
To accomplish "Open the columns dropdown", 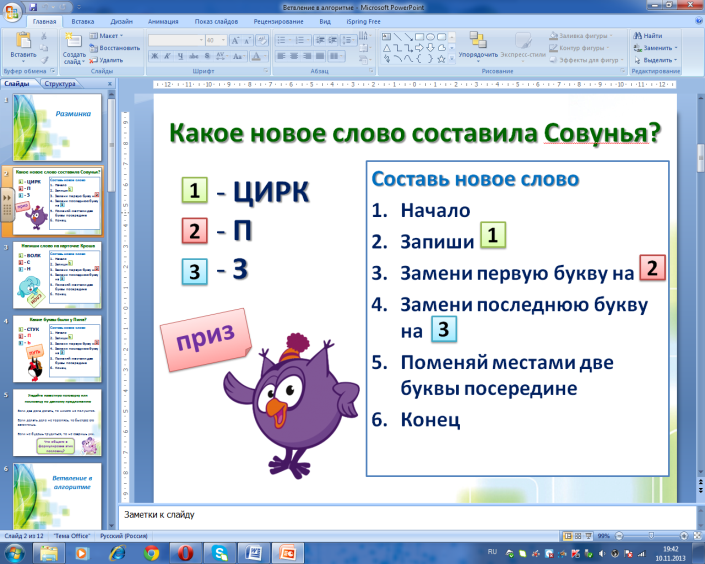I will [336, 56].
